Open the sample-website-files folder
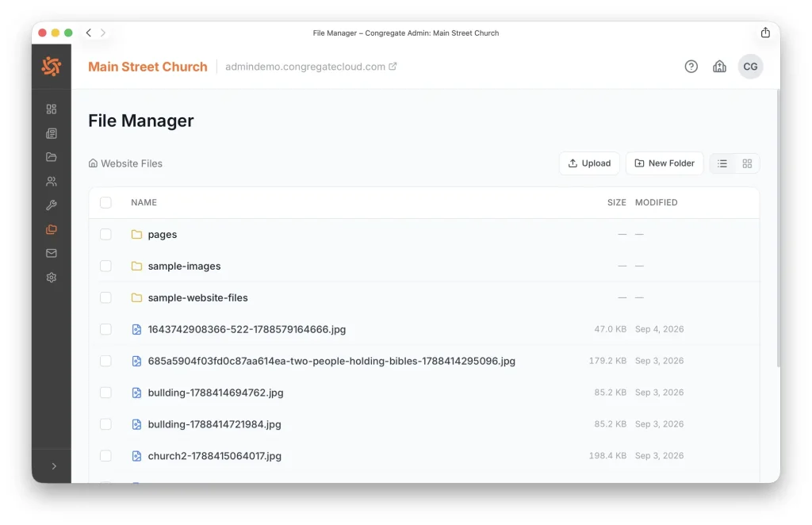 coord(197,297)
